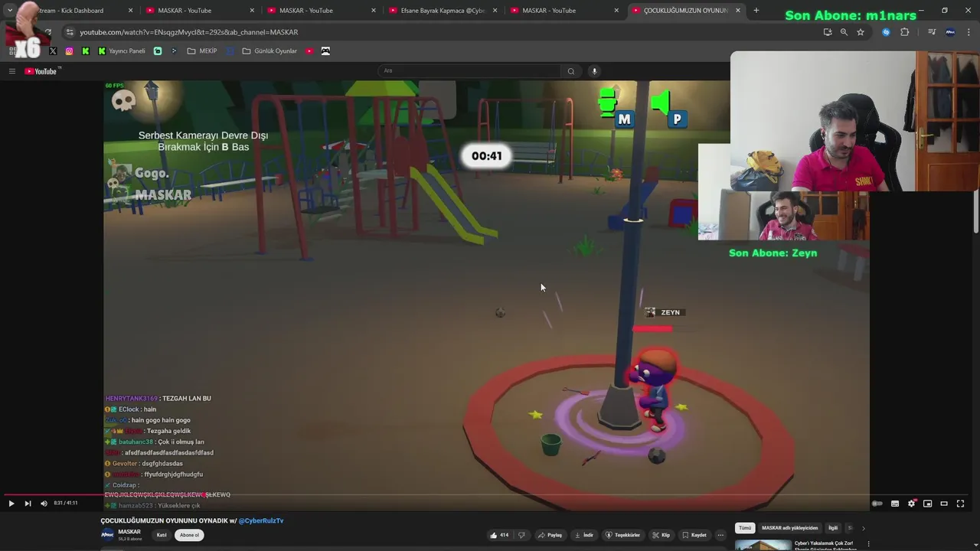Enter fullscreen mode
The width and height of the screenshot is (980, 551).
click(x=961, y=504)
